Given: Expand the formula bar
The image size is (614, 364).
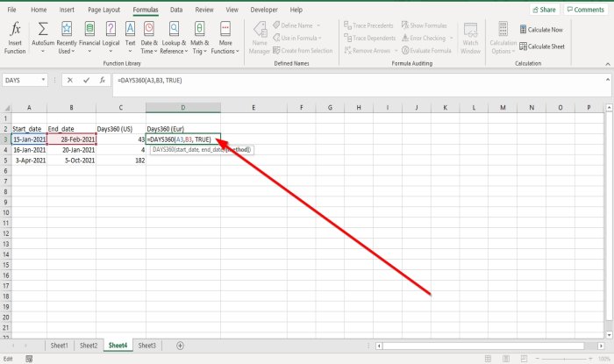Looking at the screenshot, I should 608,80.
